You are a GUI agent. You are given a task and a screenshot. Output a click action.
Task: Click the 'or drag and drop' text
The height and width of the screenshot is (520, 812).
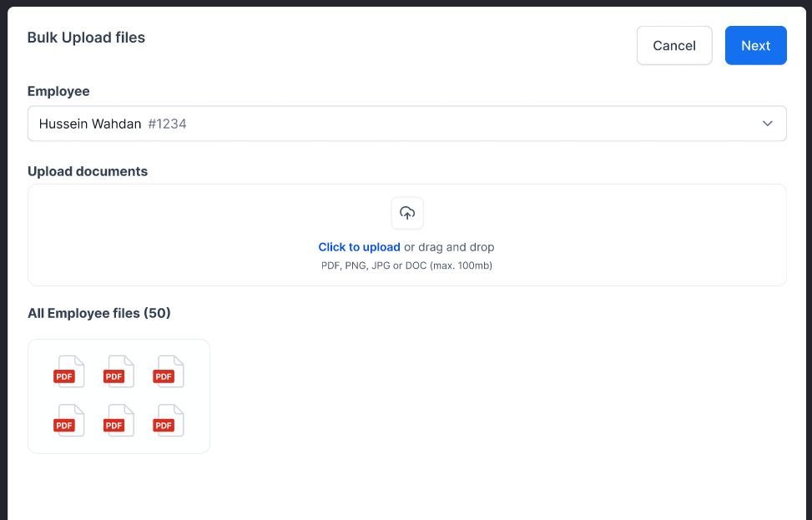click(x=449, y=247)
